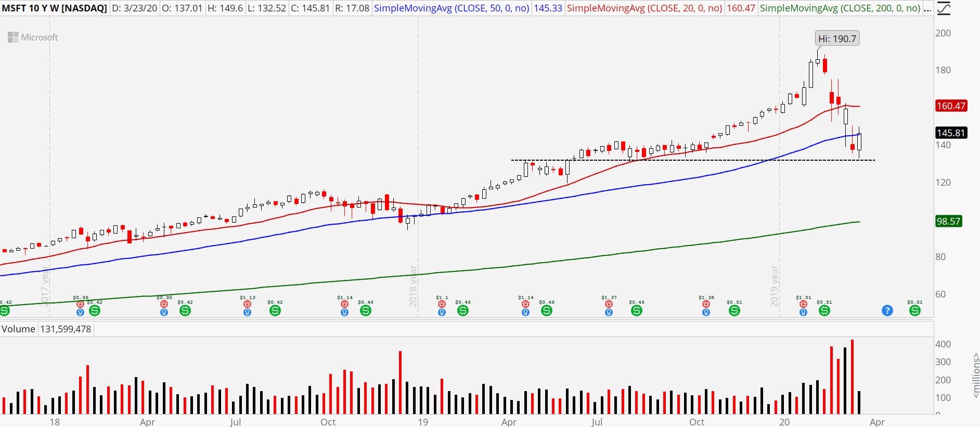980x427 pixels.
Task: Click the lightbulb icon under the $1.37 earnings
Action: [609, 313]
